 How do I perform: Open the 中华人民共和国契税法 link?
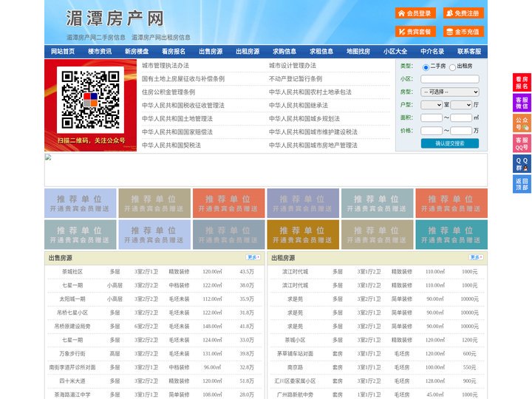[x=171, y=146]
